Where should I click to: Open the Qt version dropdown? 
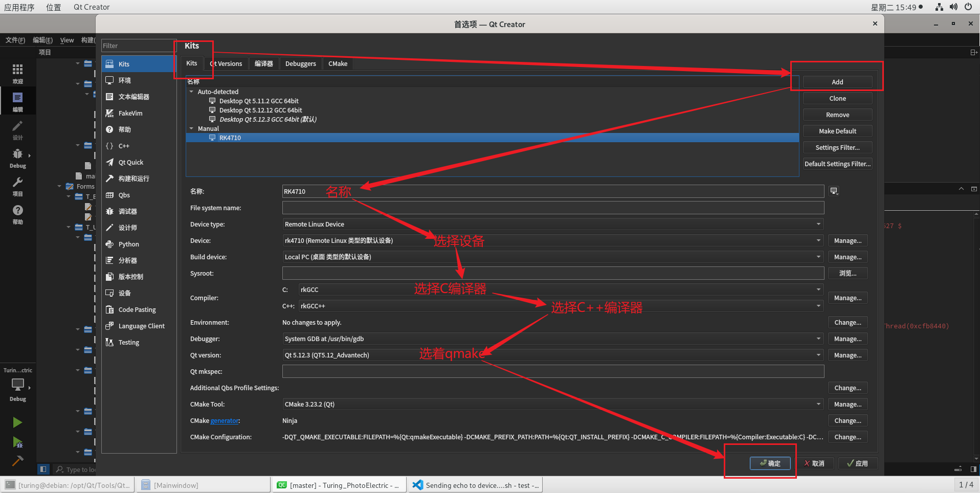click(553, 355)
